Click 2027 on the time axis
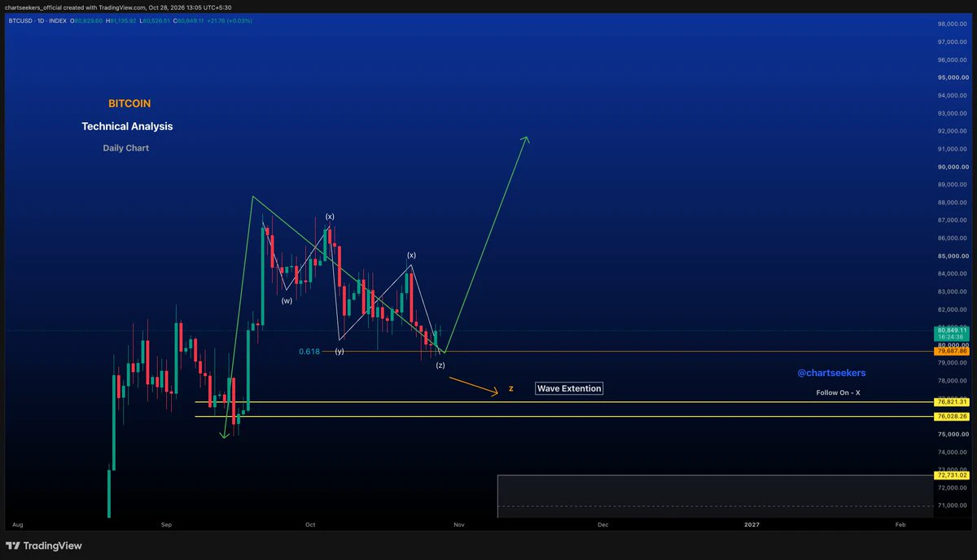Image resolution: width=977 pixels, height=560 pixels. pos(751,525)
